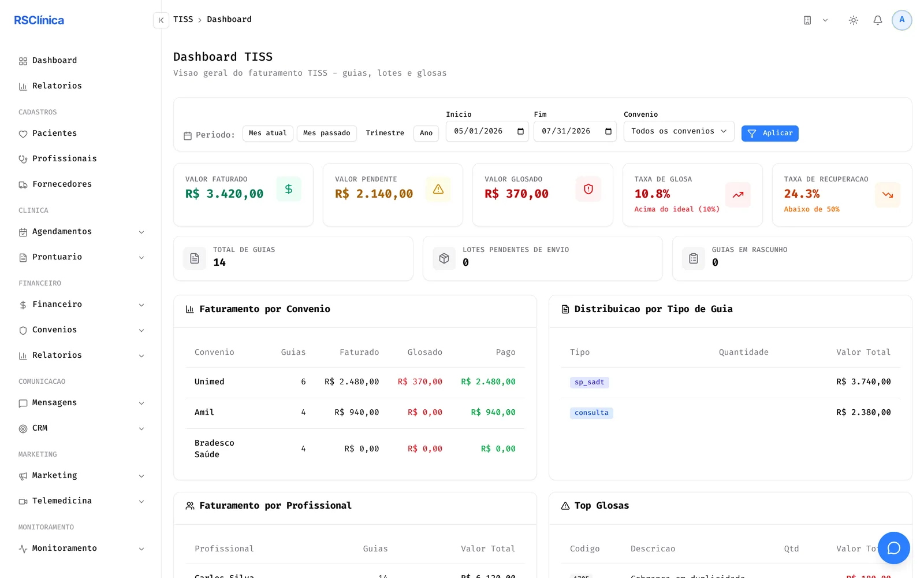Click the Valor Total R$ 3.740,00 cell
The image size is (924, 578).
click(863, 382)
